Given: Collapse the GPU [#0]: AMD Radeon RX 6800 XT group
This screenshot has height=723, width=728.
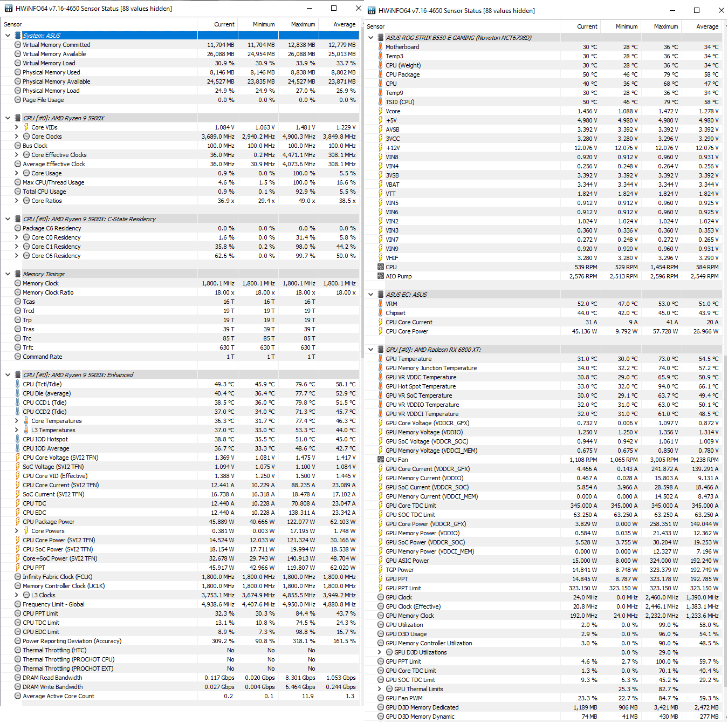Looking at the screenshot, I should point(371,350).
